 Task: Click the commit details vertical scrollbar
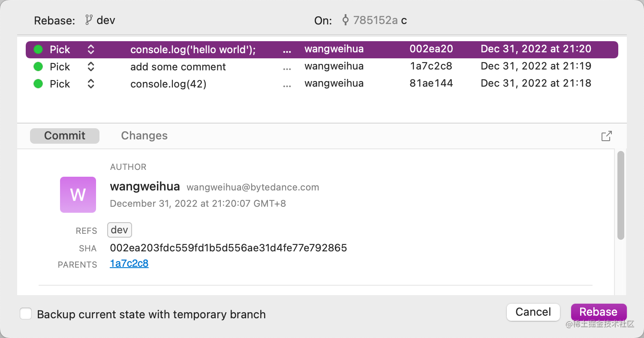tap(620, 195)
